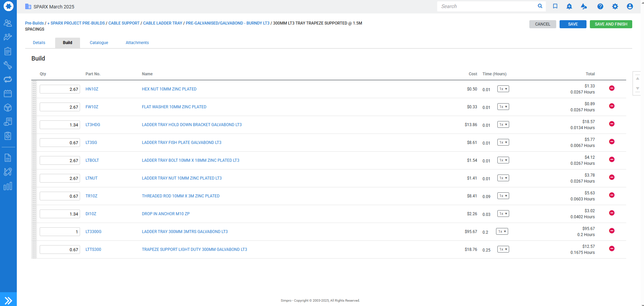Click the notification bell icon
This screenshot has width=644, height=306.
(x=569, y=6)
